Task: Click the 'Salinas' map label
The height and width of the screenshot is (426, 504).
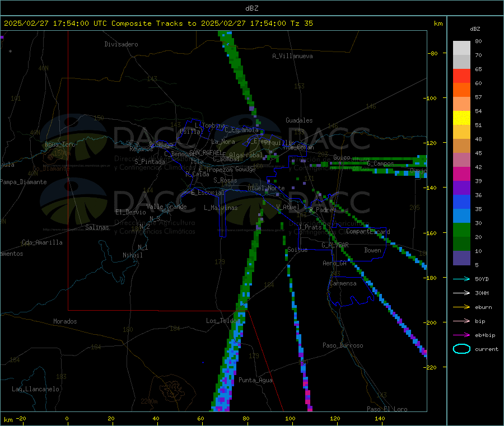Action: click(97, 227)
